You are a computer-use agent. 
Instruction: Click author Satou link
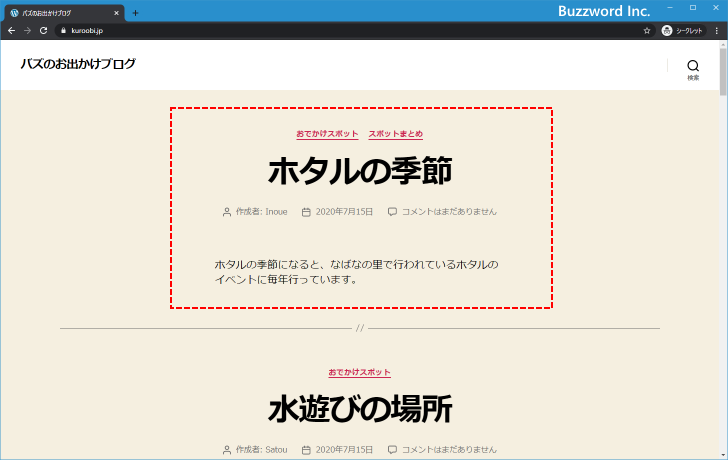276,450
